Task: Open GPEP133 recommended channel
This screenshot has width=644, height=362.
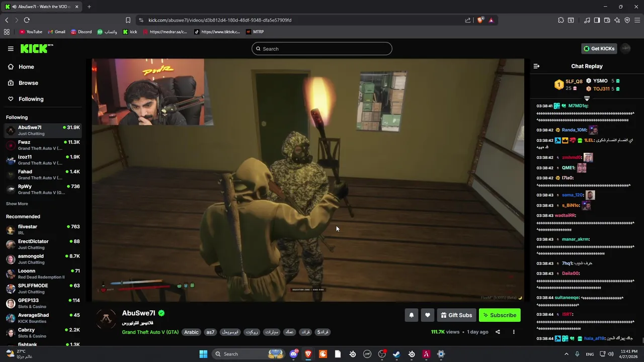Action: [x=42, y=303]
